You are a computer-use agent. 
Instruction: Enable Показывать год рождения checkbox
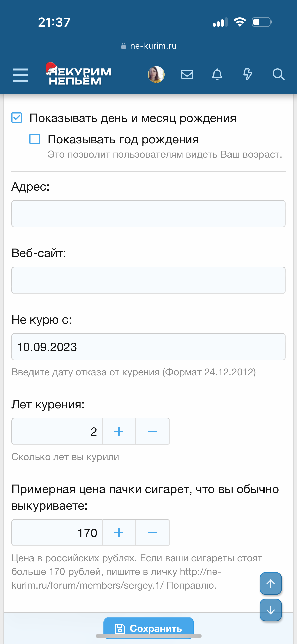point(35,139)
